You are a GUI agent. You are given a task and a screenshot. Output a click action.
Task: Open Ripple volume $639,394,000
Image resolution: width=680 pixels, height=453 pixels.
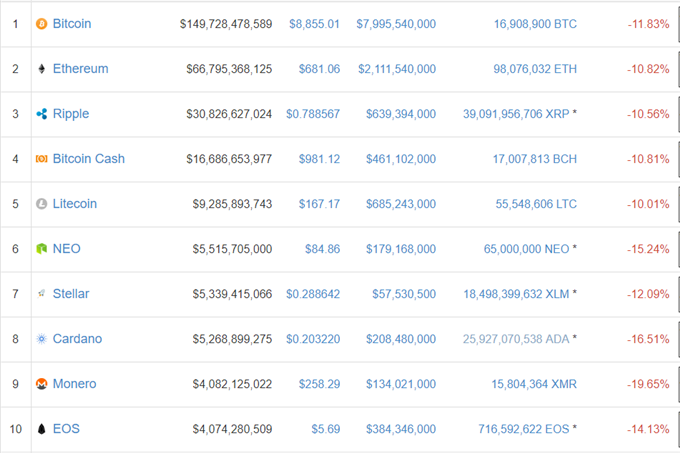(401, 114)
